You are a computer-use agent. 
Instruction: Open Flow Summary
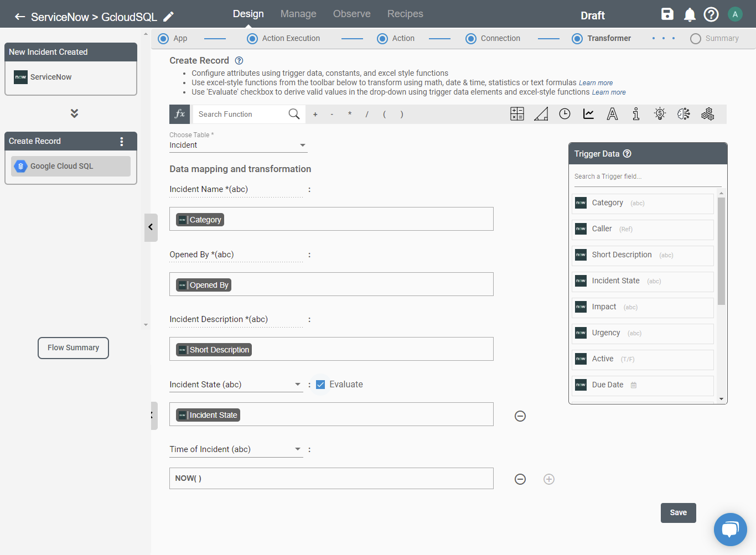point(73,348)
